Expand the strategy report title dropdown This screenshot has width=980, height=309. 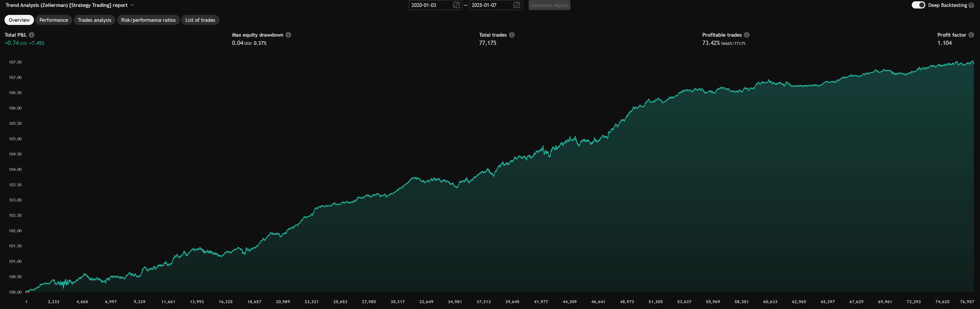coord(132,5)
